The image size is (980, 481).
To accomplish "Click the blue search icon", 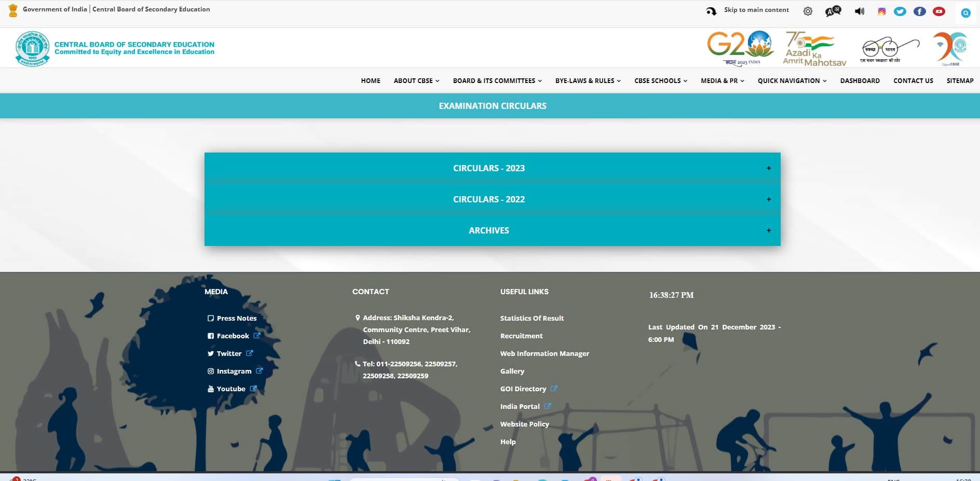I will click(965, 12).
